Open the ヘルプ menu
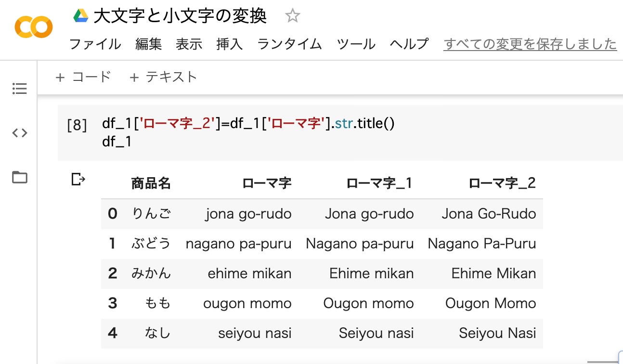 (409, 44)
